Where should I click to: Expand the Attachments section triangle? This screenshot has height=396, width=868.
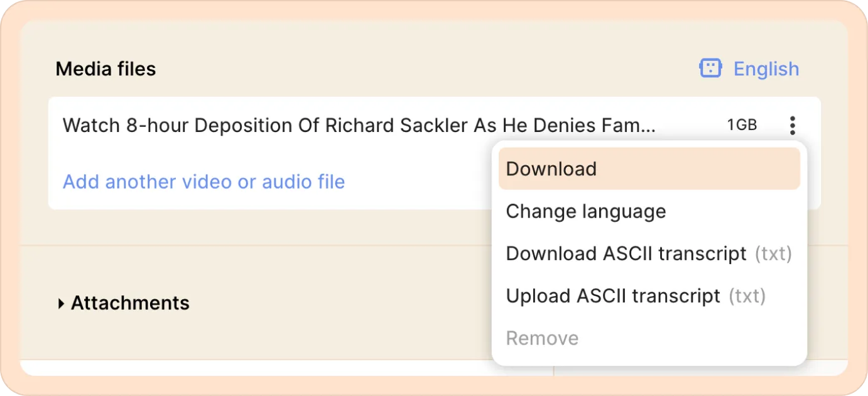(61, 304)
